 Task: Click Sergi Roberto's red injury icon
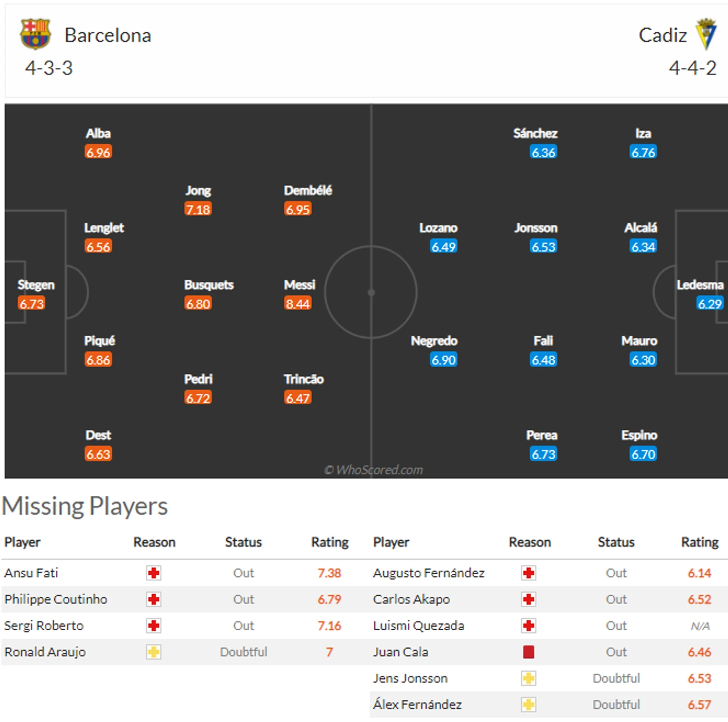pyautogui.click(x=154, y=626)
